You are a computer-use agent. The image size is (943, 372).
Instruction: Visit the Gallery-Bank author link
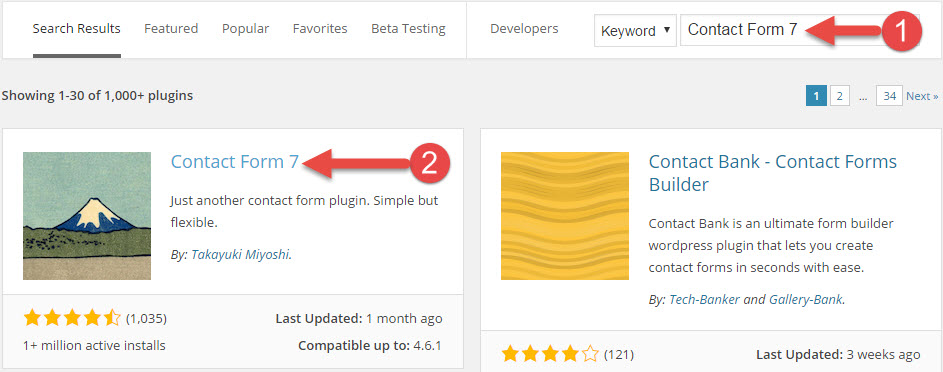[x=806, y=299]
